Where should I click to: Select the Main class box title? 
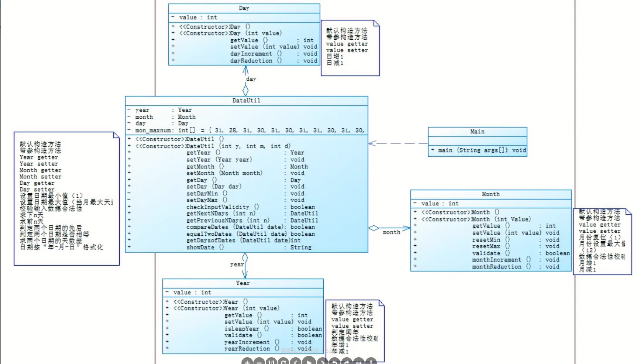pyautogui.click(x=477, y=132)
